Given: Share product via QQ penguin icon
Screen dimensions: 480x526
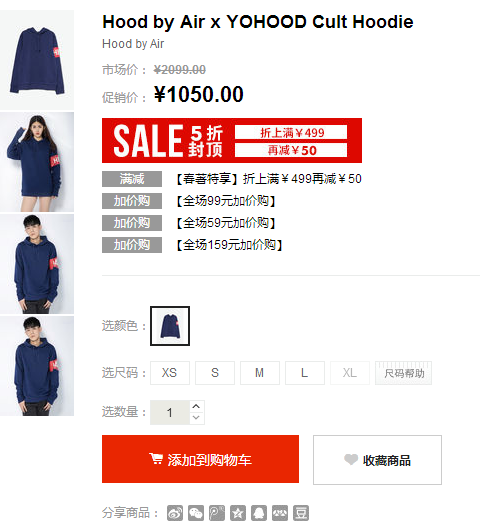Looking at the screenshot, I should pyautogui.click(x=259, y=513).
